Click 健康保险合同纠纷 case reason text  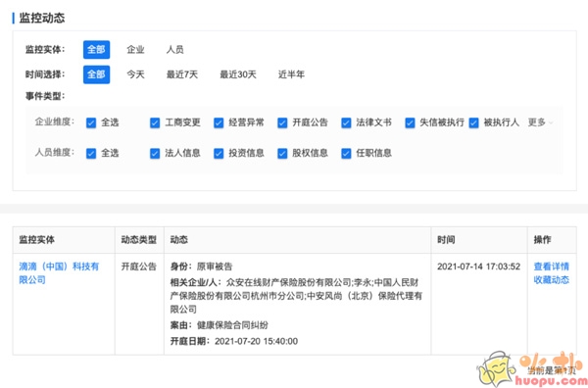[x=232, y=325]
